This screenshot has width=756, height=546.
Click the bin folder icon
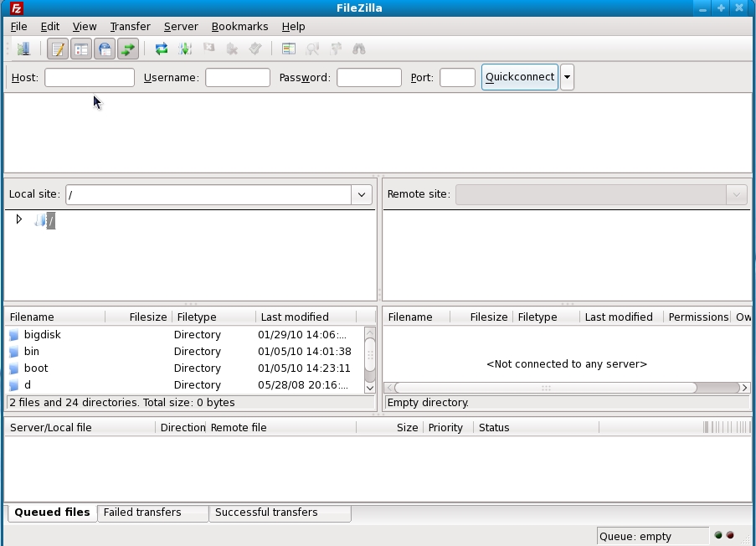(14, 352)
